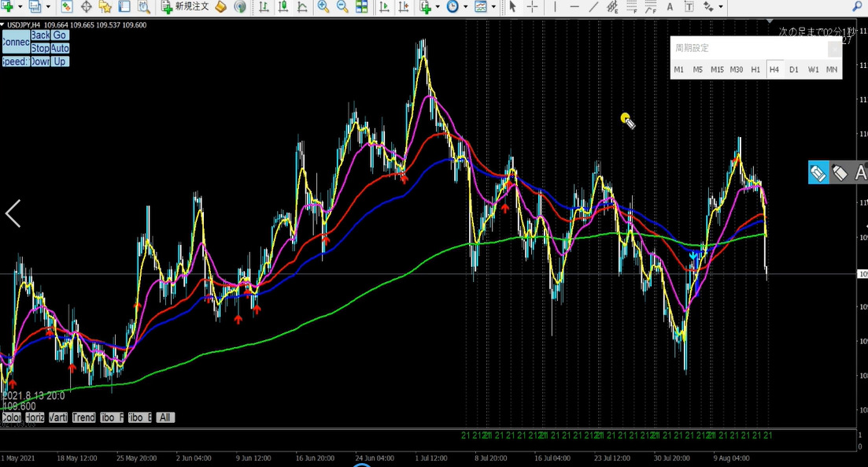This screenshot has width=868, height=467.
Task: Click the Color button at chart bottom
Action: pyautogui.click(x=11, y=417)
